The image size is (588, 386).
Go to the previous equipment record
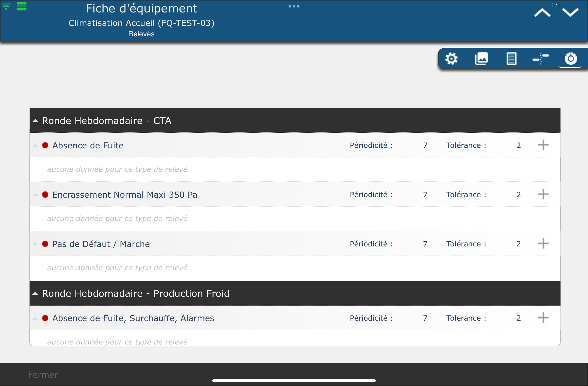[542, 12]
